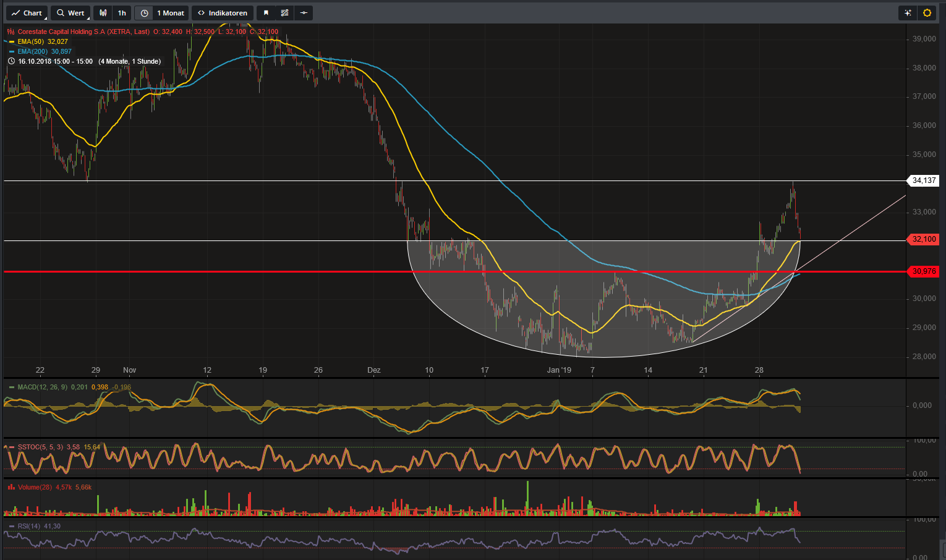Click the sparkle effects icon top right
This screenshot has height=560, width=946.
[x=907, y=12]
